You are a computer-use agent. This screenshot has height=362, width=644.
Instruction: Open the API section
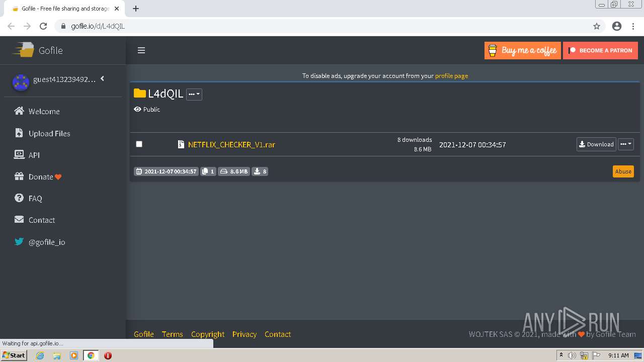point(34,155)
